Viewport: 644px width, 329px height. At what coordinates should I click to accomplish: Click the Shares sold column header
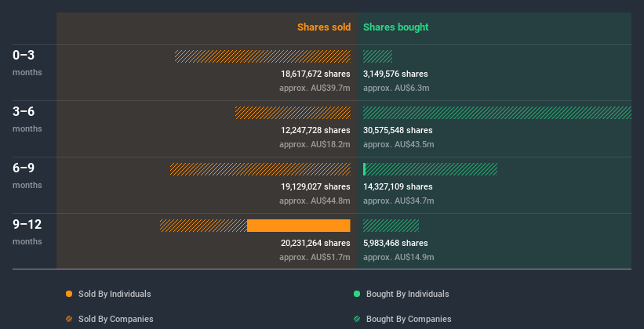(324, 27)
